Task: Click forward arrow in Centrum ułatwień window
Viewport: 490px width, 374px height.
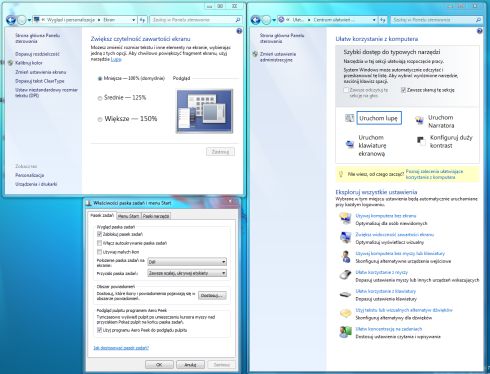Action: tap(266, 20)
